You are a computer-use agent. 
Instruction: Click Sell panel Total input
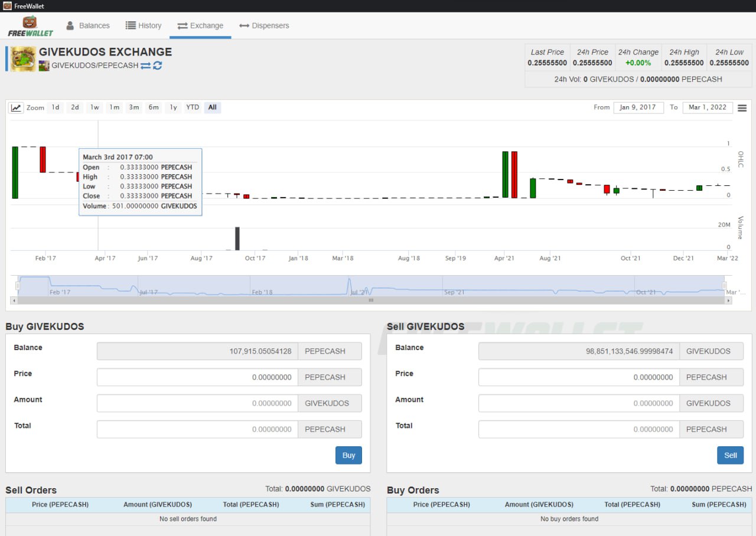[x=579, y=429]
